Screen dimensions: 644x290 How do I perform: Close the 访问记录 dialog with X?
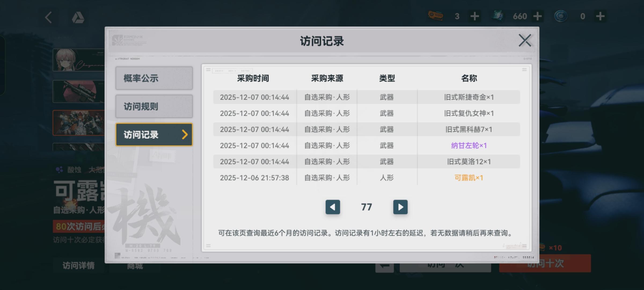[x=525, y=41]
